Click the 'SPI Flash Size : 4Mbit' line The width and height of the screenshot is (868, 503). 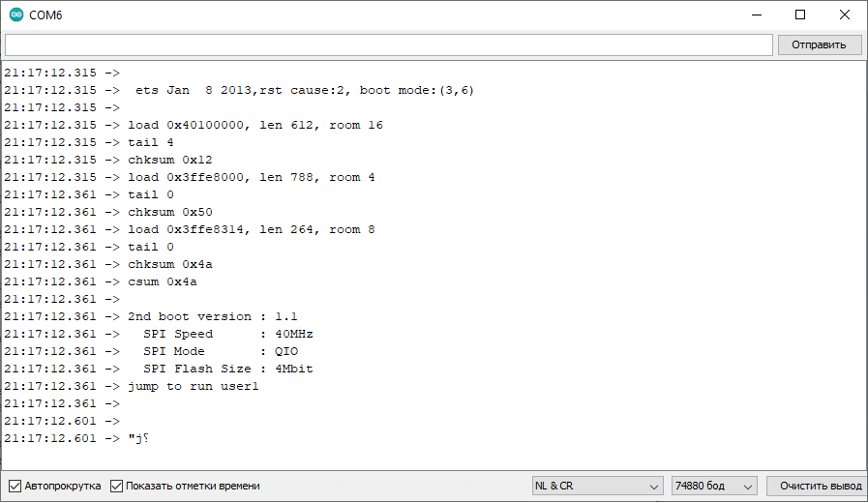point(227,369)
